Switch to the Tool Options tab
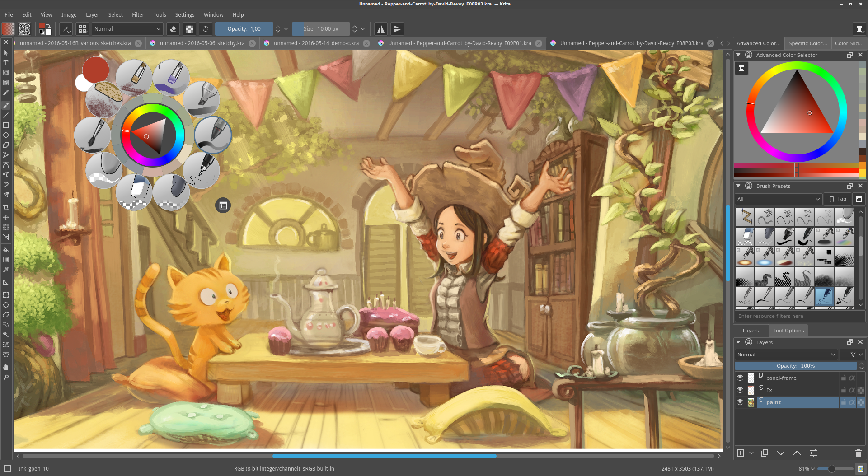 [x=788, y=331]
